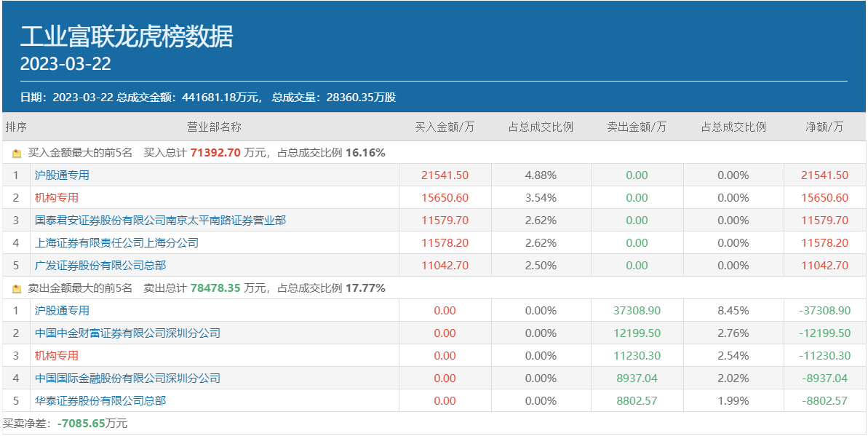Viewport: 868px width, 436px height.
Task: Click the icon beside 买入金额最大的前5名
Action: (x=17, y=154)
